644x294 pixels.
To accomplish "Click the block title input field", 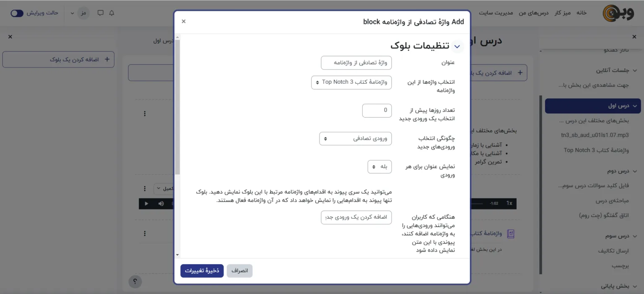I will pos(356,63).
